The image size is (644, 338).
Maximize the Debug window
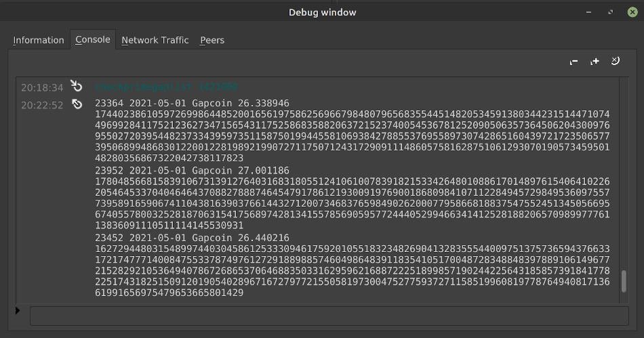610,12
